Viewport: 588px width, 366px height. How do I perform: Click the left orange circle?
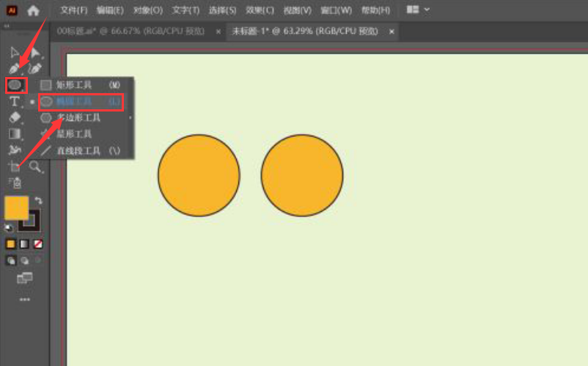(x=199, y=175)
